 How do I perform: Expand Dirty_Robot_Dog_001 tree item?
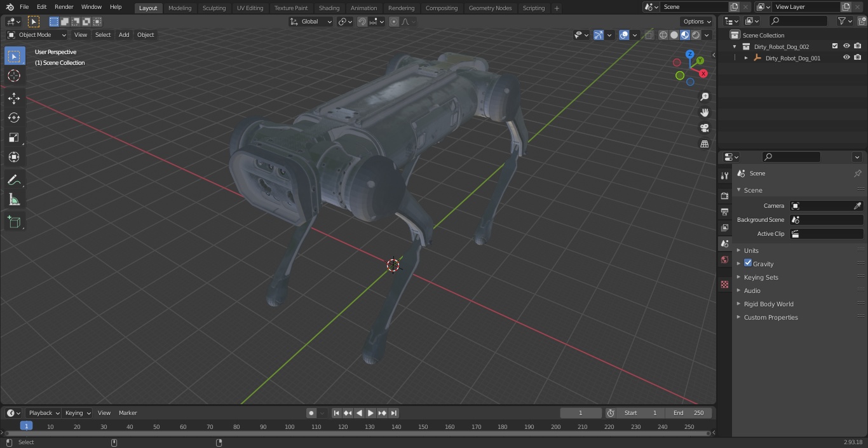click(x=746, y=58)
